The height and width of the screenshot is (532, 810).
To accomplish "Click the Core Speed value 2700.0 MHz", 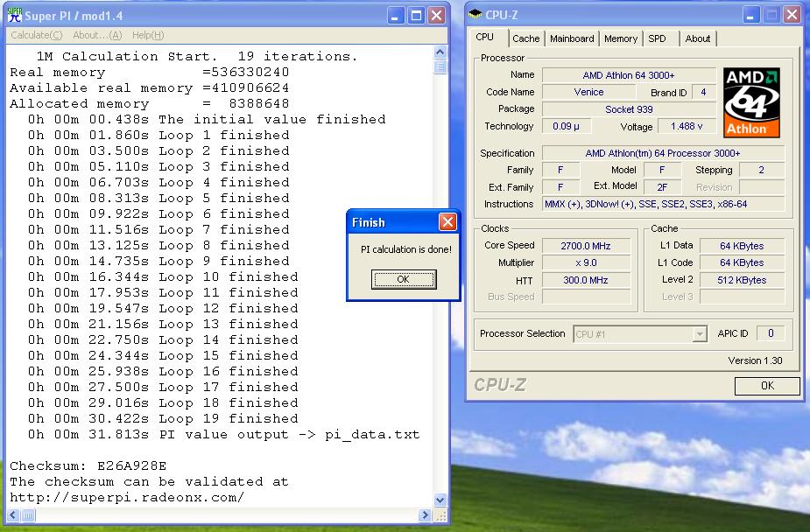I will coord(586,246).
